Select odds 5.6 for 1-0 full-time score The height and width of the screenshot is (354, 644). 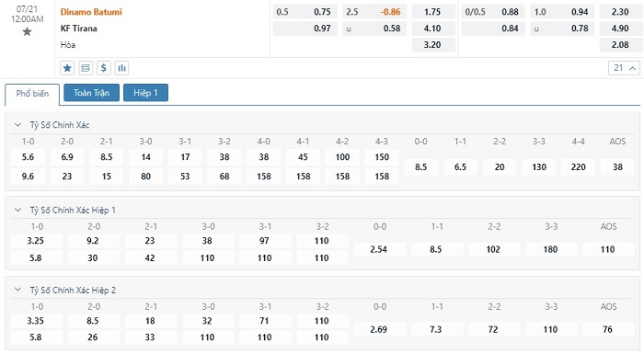click(28, 157)
